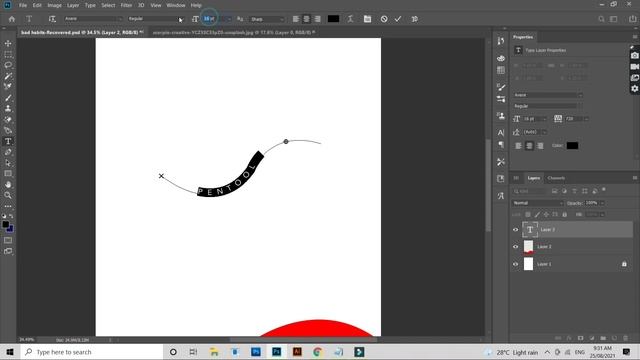Click Windows search box Type here to search
Screen dimensions: 640x360
click(x=92, y=352)
